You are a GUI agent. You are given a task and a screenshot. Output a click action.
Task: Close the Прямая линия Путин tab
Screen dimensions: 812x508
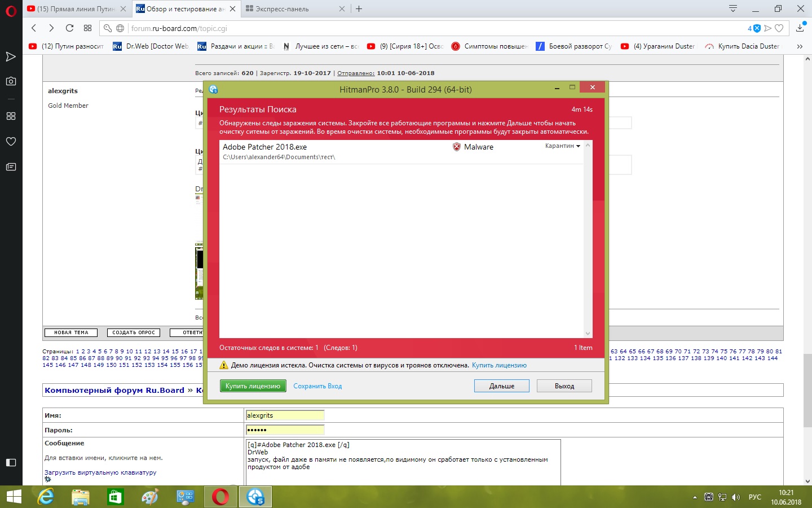(x=123, y=9)
